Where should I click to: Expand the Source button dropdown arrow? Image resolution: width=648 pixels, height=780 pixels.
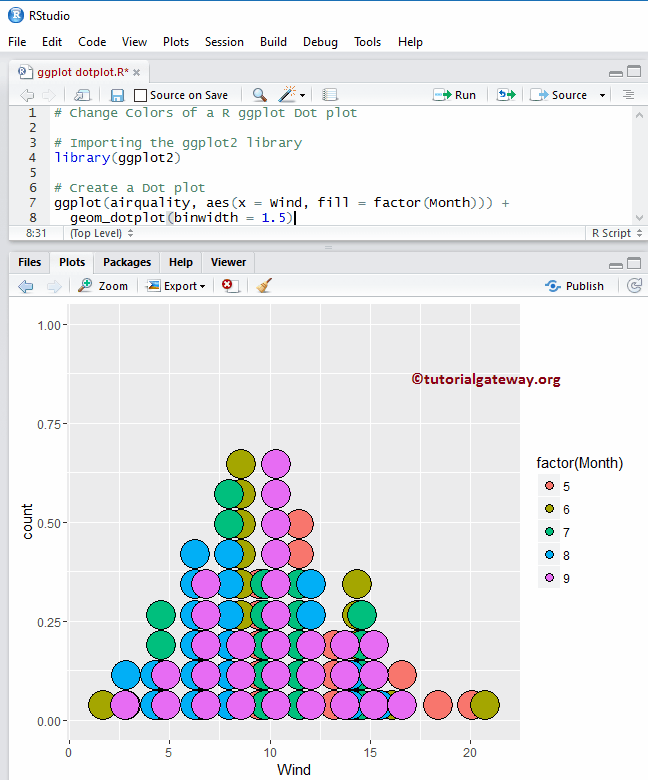[603, 95]
